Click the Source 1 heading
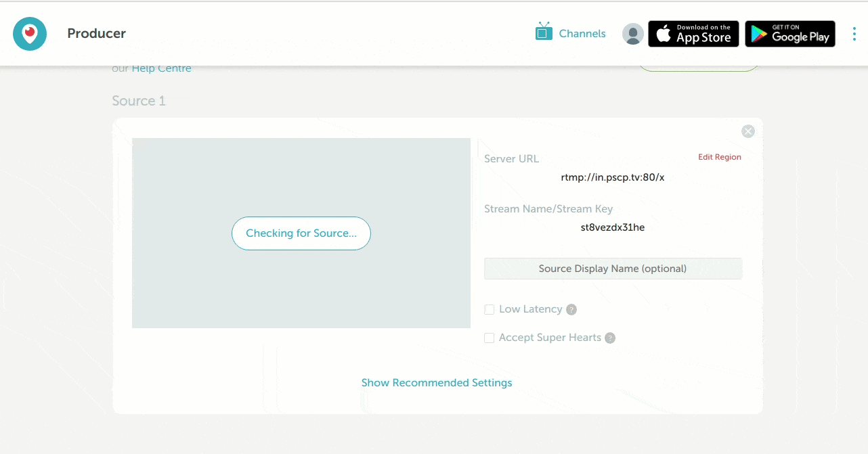868x454 pixels. [x=139, y=101]
